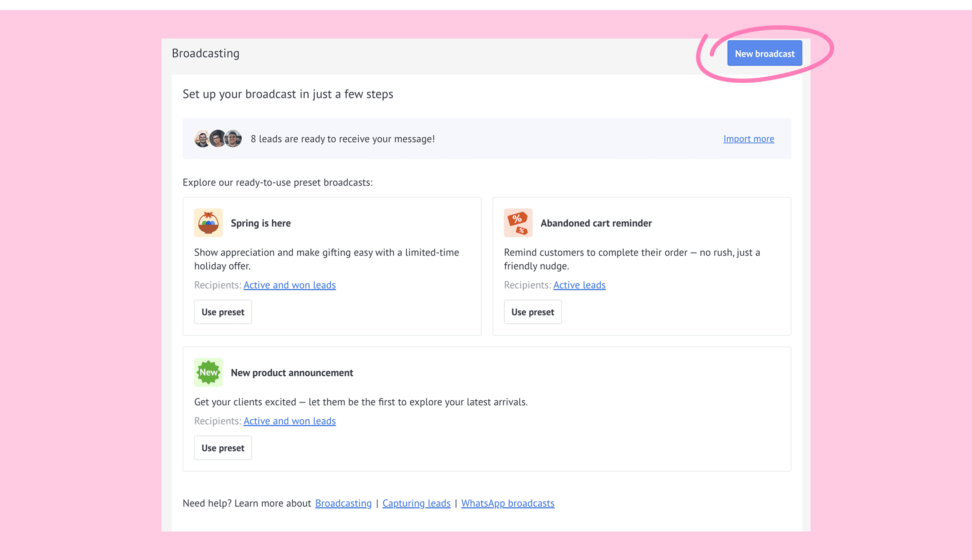Open the Import more link
The image size is (972, 560).
[x=748, y=139]
